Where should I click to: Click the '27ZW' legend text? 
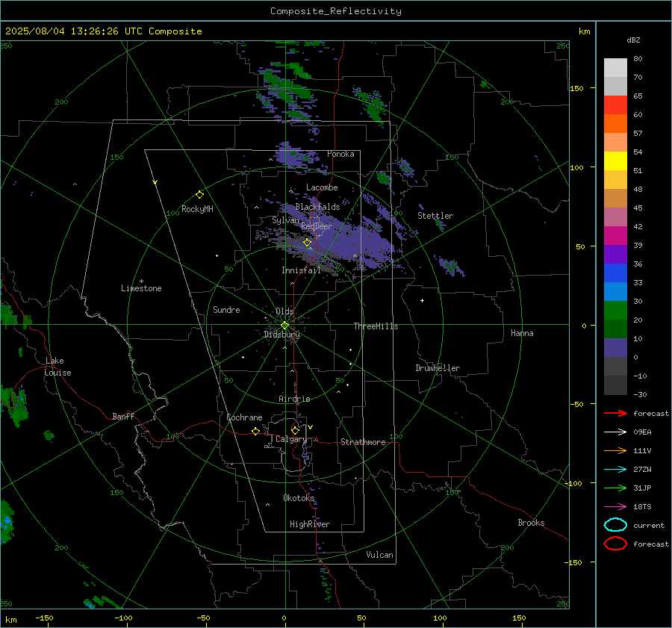(x=642, y=470)
